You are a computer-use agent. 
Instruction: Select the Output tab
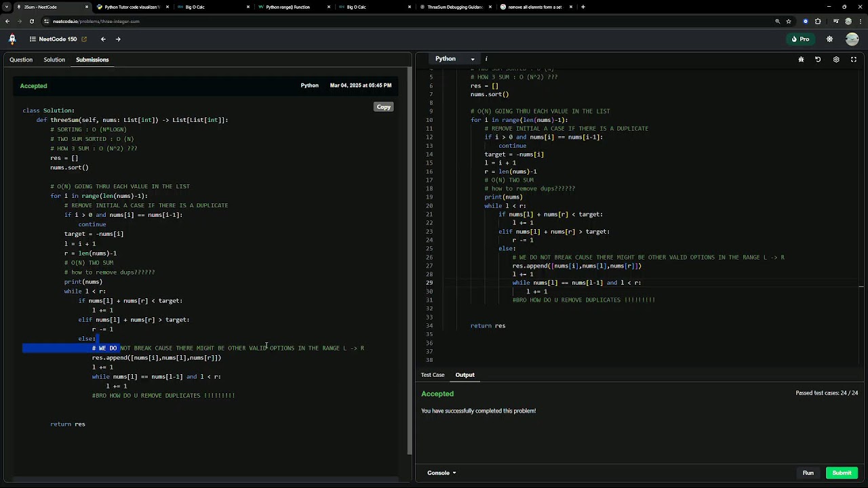[x=465, y=375]
